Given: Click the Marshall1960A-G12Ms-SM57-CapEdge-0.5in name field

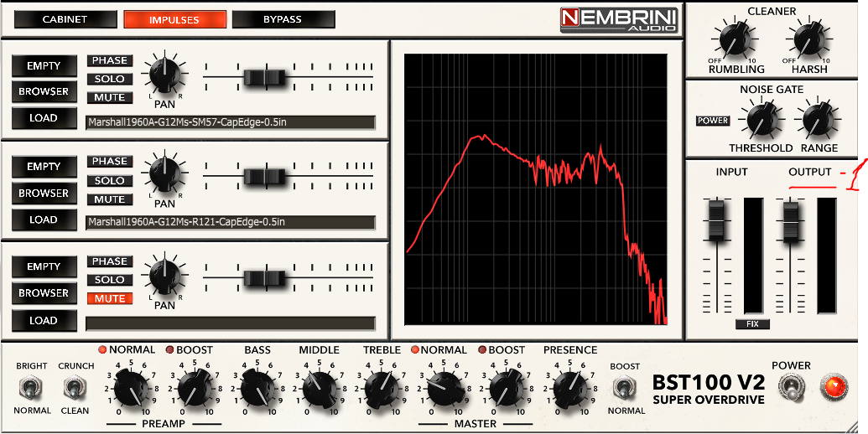Looking at the screenshot, I should 231,122.
